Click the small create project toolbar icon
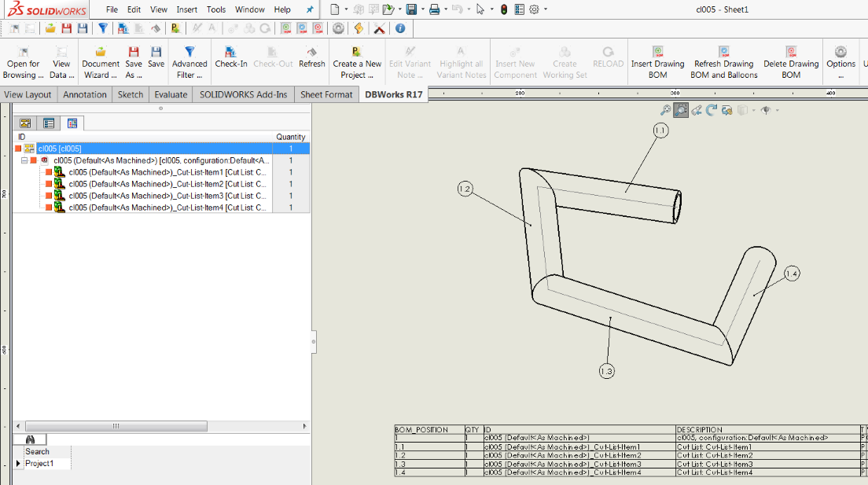This screenshot has height=485, width=868. click(x=175, y=28)
